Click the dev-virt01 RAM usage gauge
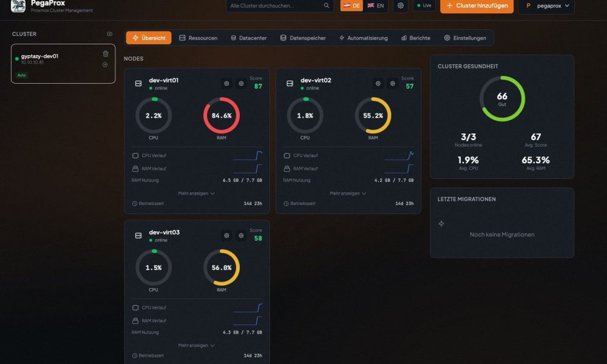The width and height of the screenshot is (607, 364). pos(222,115)
